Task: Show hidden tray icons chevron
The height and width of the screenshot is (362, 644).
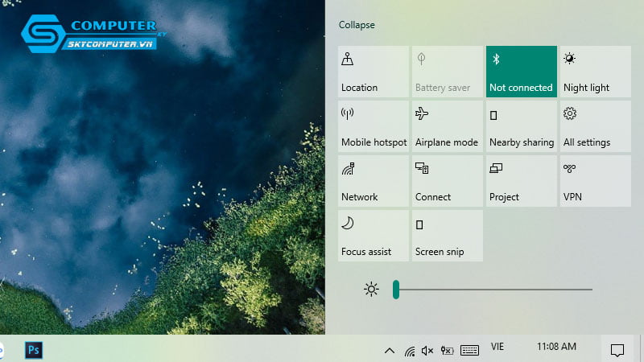Action: pos(390,351)
